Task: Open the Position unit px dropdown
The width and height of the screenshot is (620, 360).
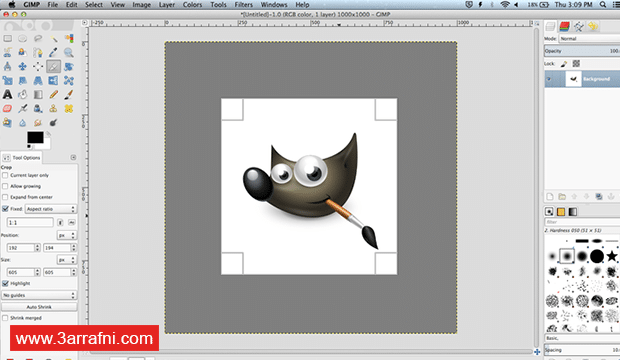Action: tap(66, 235)
